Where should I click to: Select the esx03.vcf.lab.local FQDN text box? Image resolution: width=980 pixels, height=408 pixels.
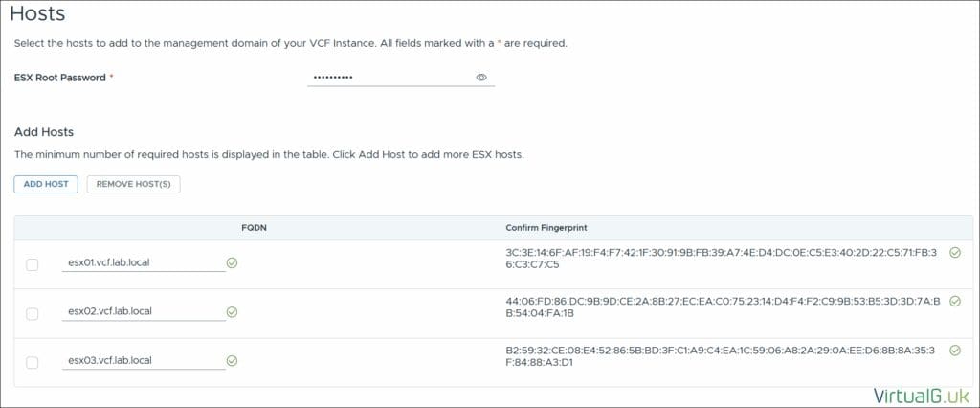pyautogui.click(x=142, y=360)
